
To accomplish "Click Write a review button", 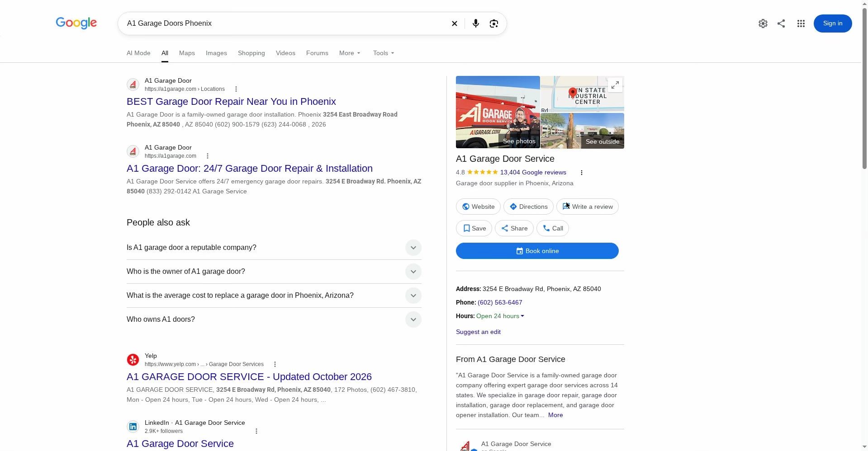I will (x=588, y=207).
